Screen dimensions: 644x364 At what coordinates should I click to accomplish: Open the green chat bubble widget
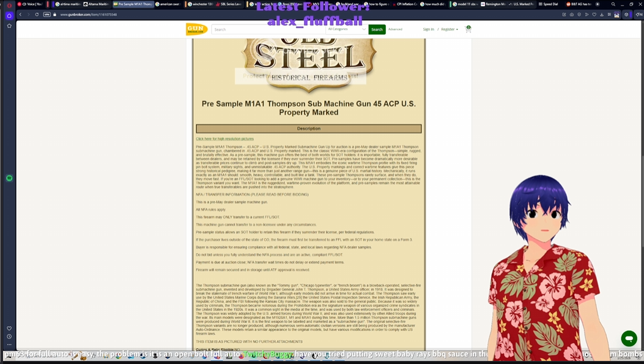628,338
